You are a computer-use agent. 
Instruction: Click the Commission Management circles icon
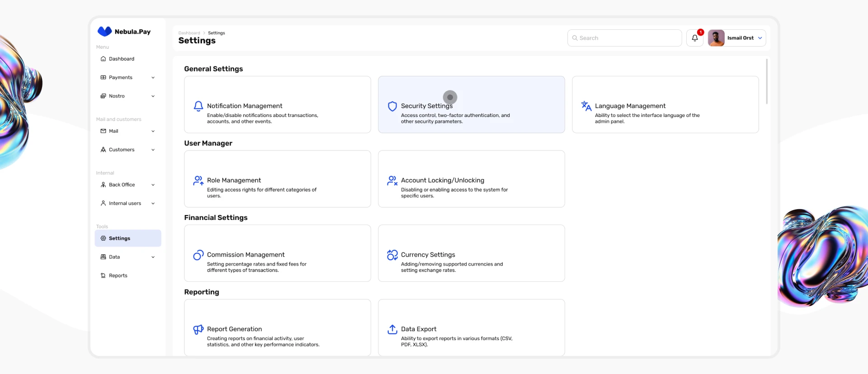[x=198, y=255]
